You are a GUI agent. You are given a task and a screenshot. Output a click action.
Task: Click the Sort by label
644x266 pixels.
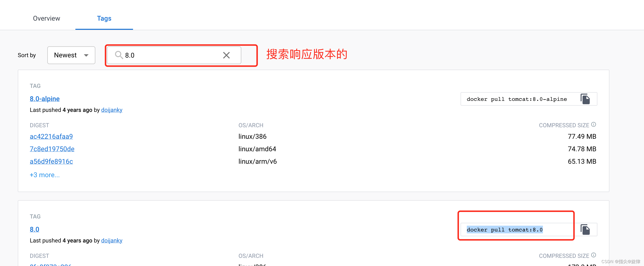pyautogui.click(x=27, y=55)
